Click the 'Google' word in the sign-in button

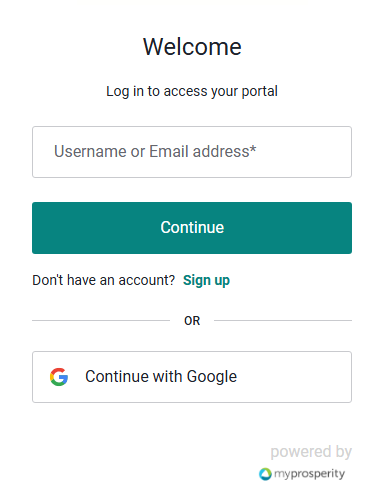pos(212,377)
